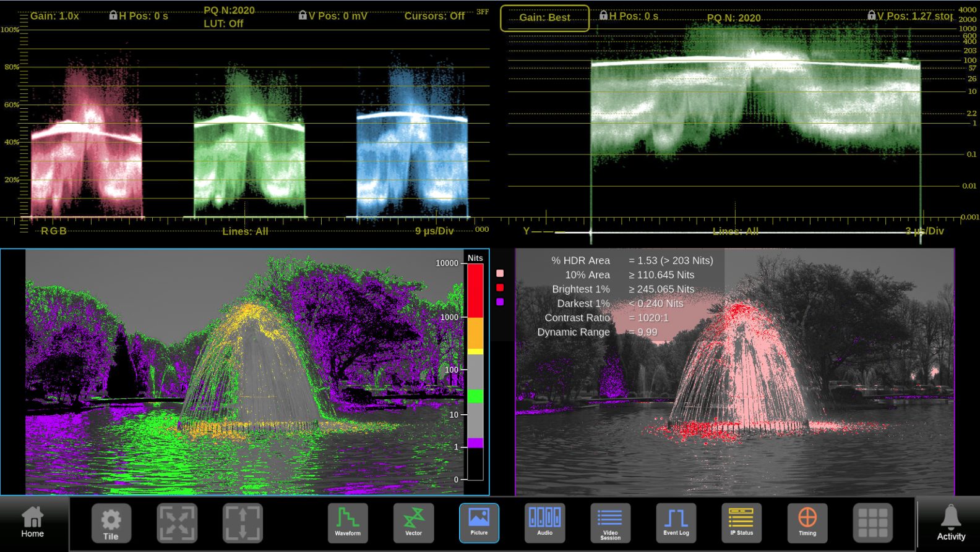Open the Waveform app
Screen dimensions: 980x552
point(348,522)
